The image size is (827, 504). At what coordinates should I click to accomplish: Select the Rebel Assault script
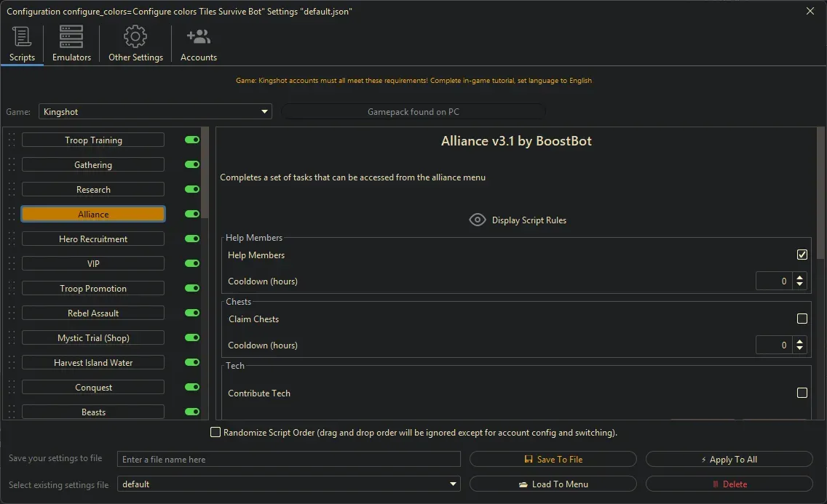[93, 313]
